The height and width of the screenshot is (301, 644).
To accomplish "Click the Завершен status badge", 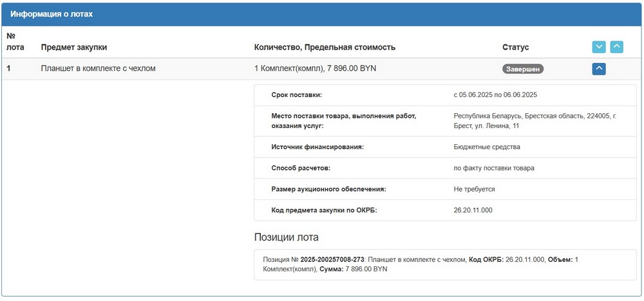I will coord(523,69).
